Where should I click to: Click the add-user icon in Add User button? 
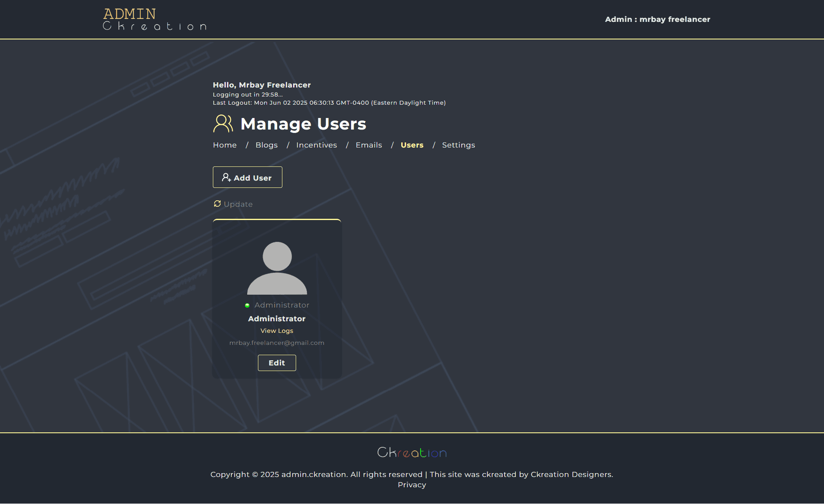tap(226, 177)
